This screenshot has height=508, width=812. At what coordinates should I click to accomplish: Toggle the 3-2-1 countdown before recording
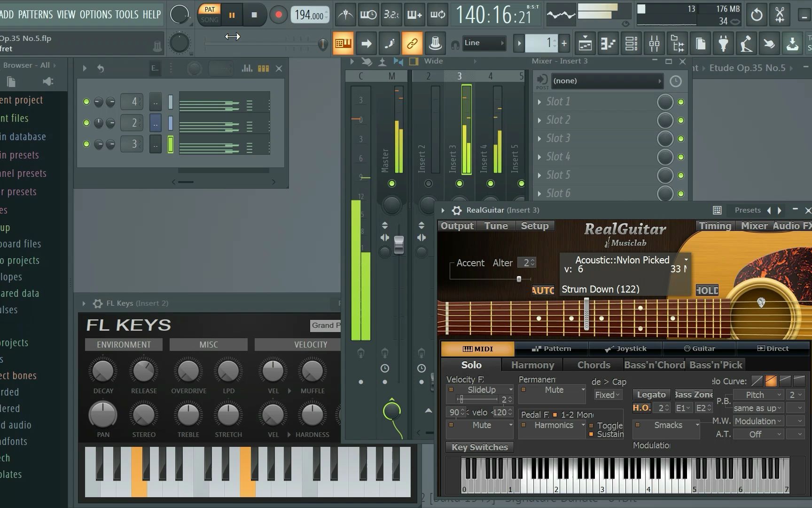point(391,15)
